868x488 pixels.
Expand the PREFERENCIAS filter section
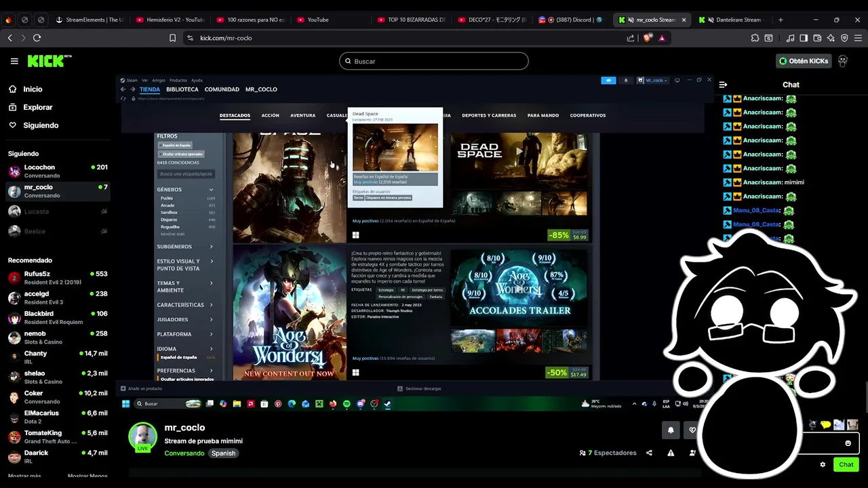point(185,371)
